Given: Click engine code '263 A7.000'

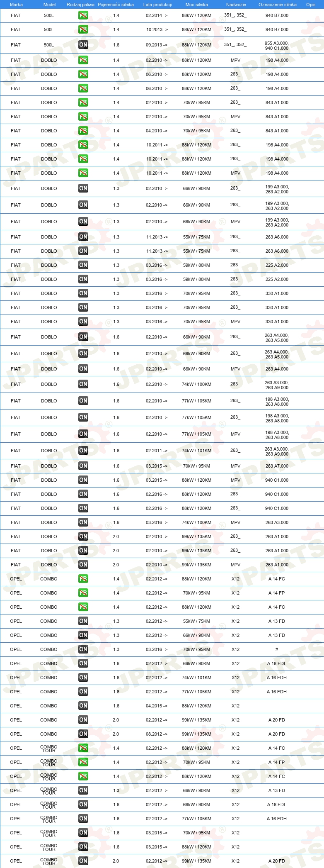Looking at the screenshot, I should point(277,466).
